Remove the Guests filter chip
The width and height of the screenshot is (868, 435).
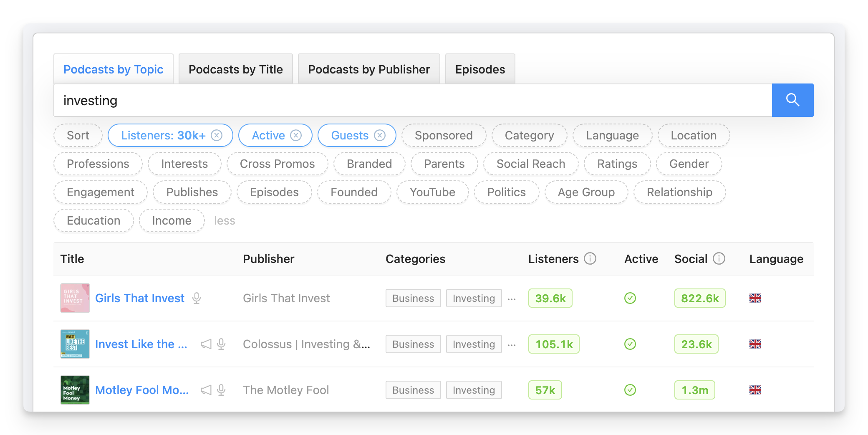click(380, 135)
